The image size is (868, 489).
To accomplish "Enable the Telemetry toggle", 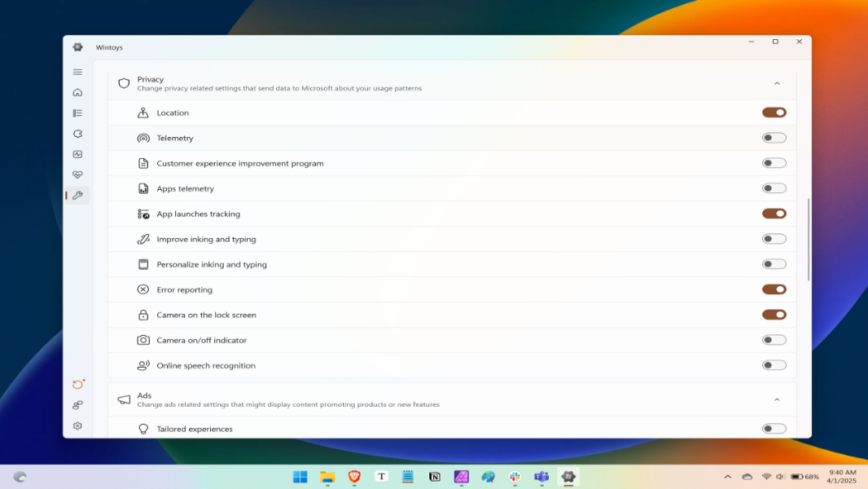I will click(774, 138).
